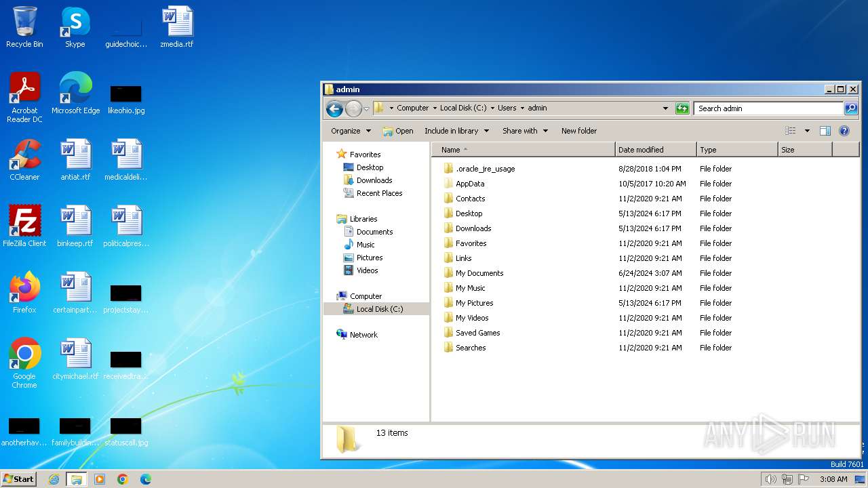Open the address bar history dropdown
This screenshot has width=868, height=488.
(x=665, y=108)
